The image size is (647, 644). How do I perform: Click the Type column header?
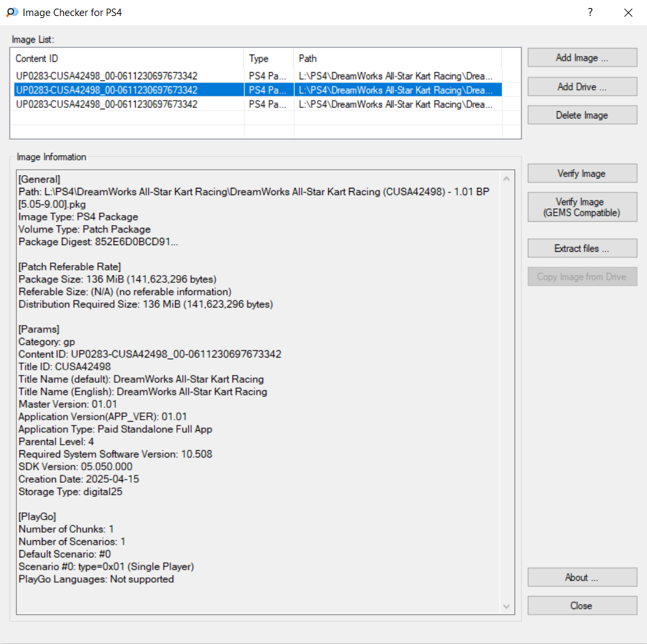pos(269,59)
